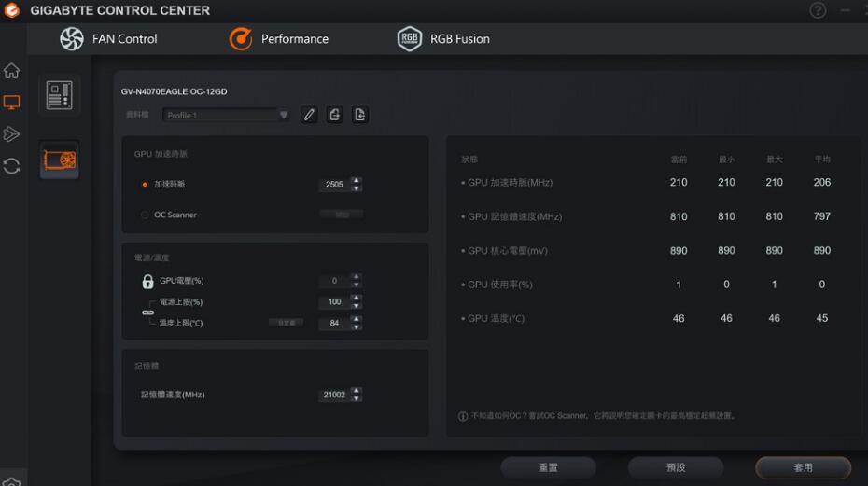
Task: Click the GIGABYTE CONTROL CENTER title text
Action: 120,10
